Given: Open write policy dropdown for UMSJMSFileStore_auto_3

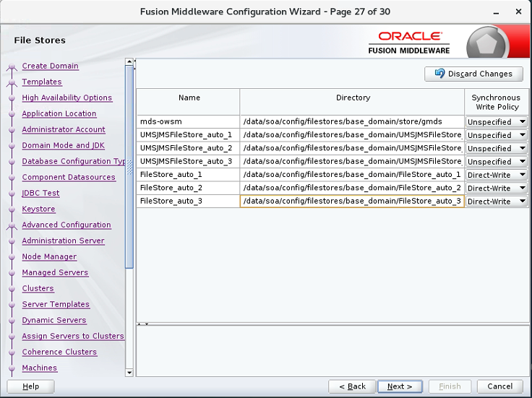Looking at the screenshot, I should click(497, 161).
